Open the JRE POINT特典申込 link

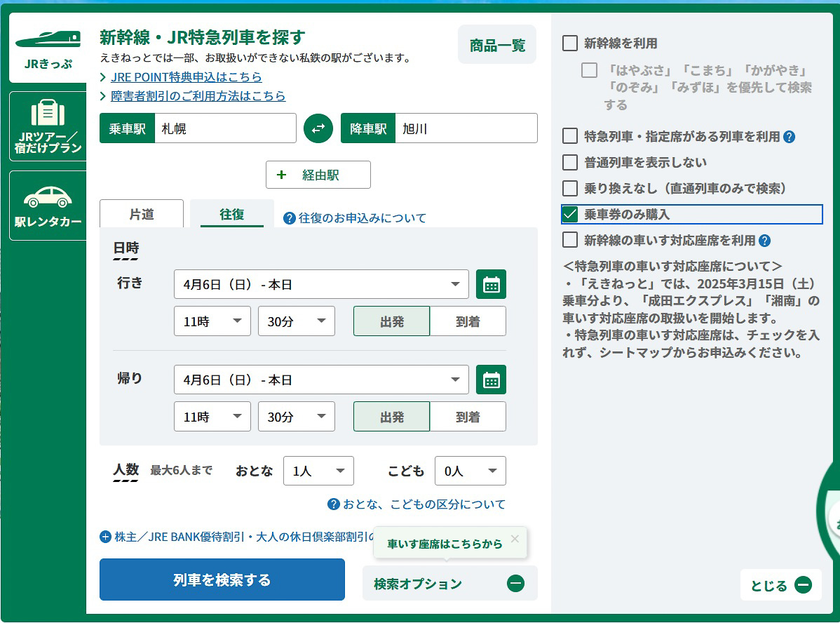pos(186,77)
